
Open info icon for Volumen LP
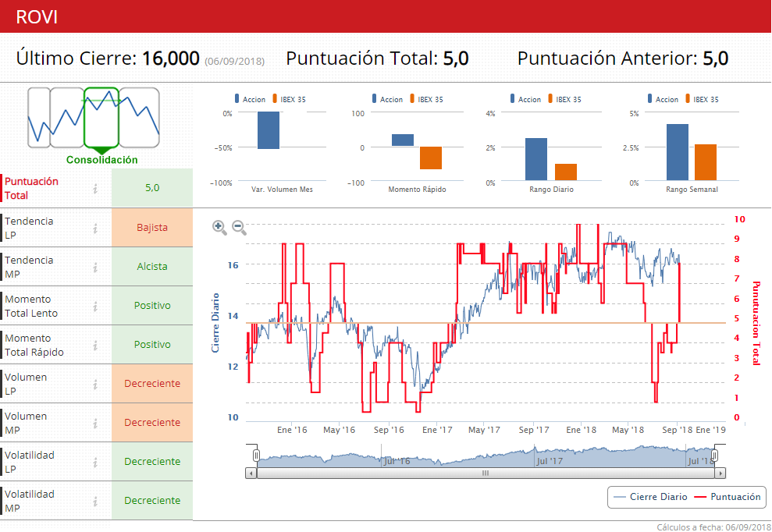95,385
